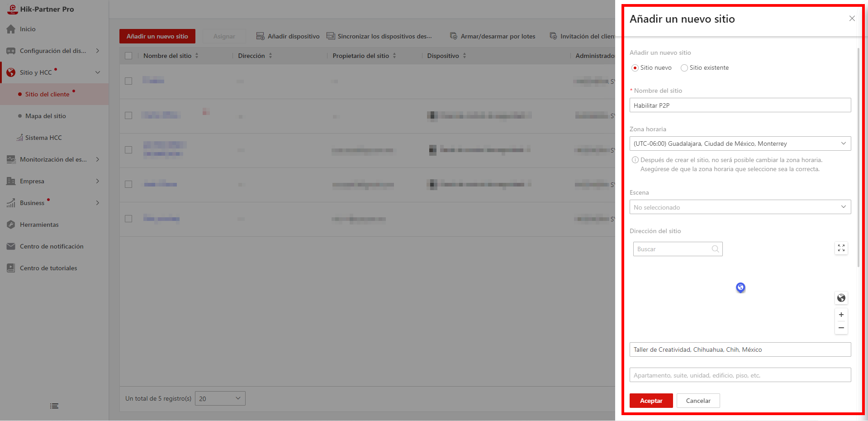This screenshot has height=421, width=868.
Task: Select the Sitio existente radio button
Action: tap(684, 68)
